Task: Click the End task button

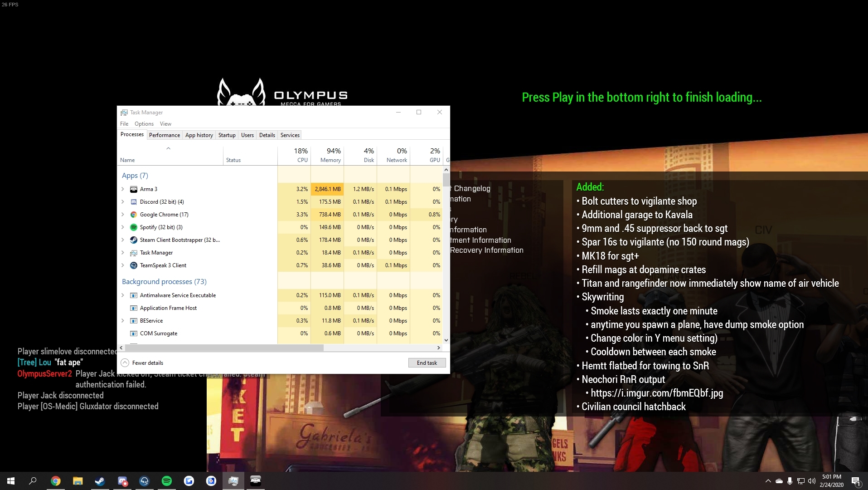Action: click(427, 363)
